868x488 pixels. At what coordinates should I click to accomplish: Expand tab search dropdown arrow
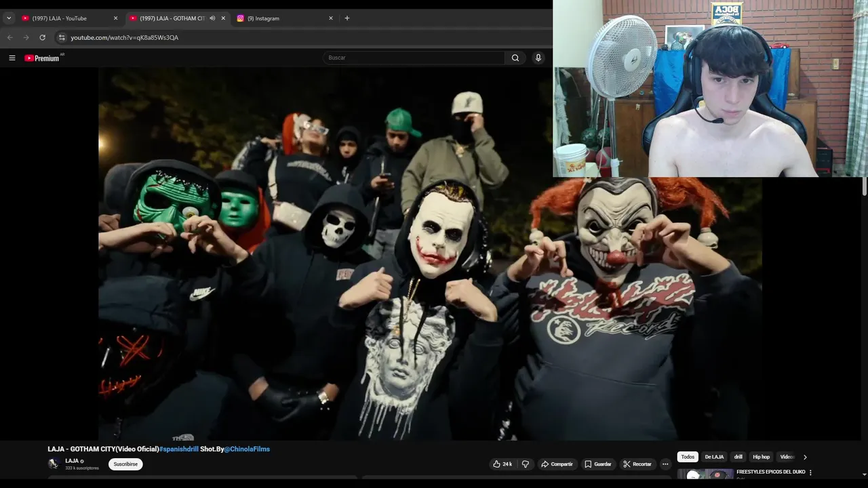pos(9,18)
